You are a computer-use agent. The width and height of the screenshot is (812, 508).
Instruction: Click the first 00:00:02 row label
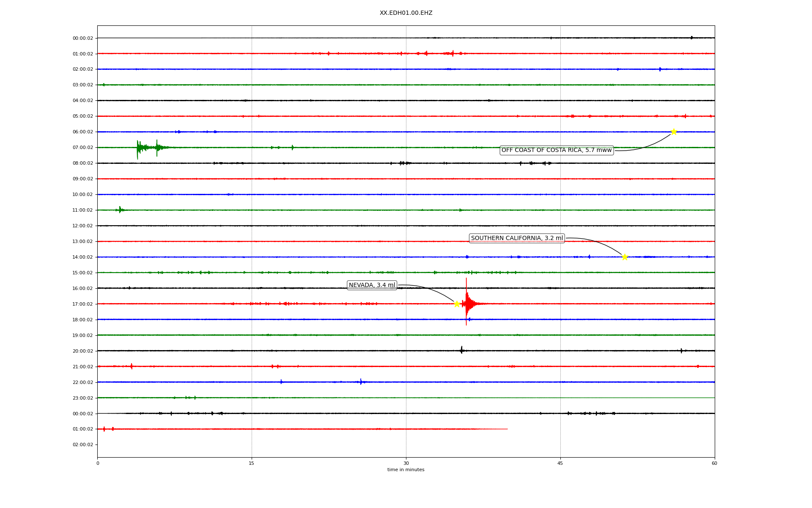82,38
